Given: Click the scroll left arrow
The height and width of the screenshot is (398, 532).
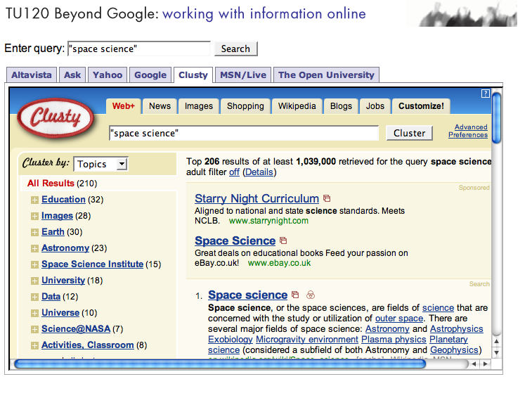Looking at the screenshot, I should [474, 364].
